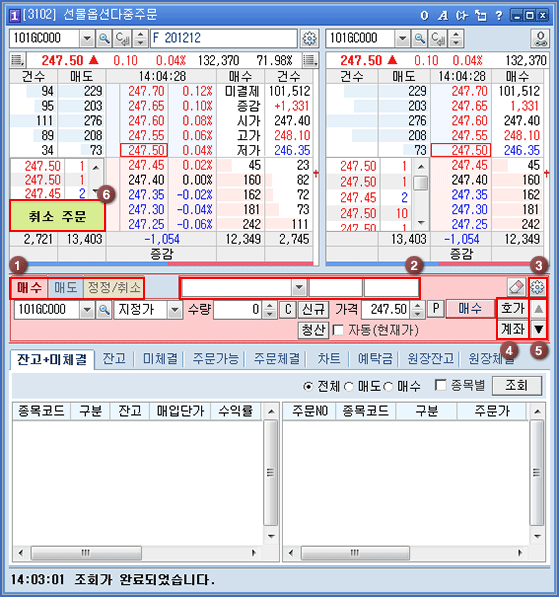Click the eraser clear icon in order panel
The height and width of the screenshot is (597, 559).
click(x=516, y=287)
